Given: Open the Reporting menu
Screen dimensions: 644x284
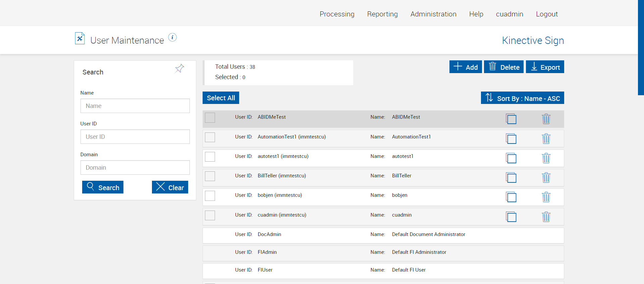Looking at the screenshot, I should pyautogui.click(x=382, y=14).
